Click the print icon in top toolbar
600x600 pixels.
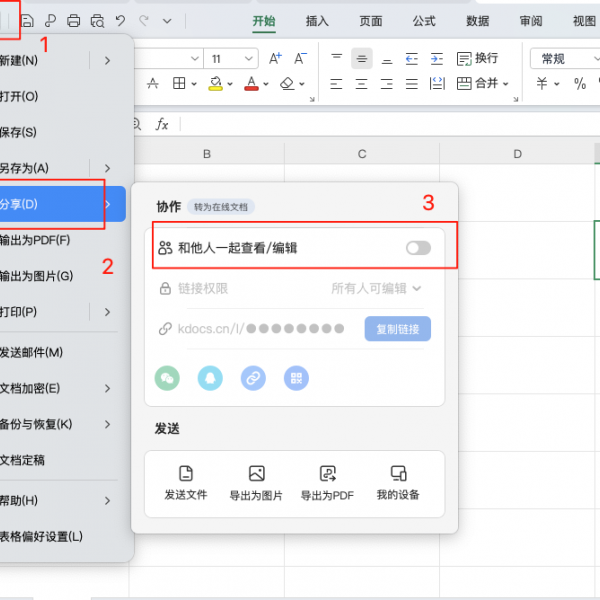tap(73, 20)
